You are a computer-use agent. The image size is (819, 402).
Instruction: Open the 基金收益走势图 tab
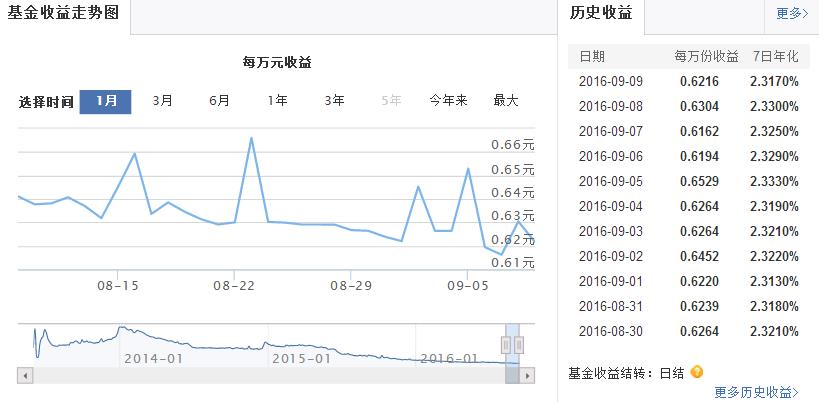(65, 14)
